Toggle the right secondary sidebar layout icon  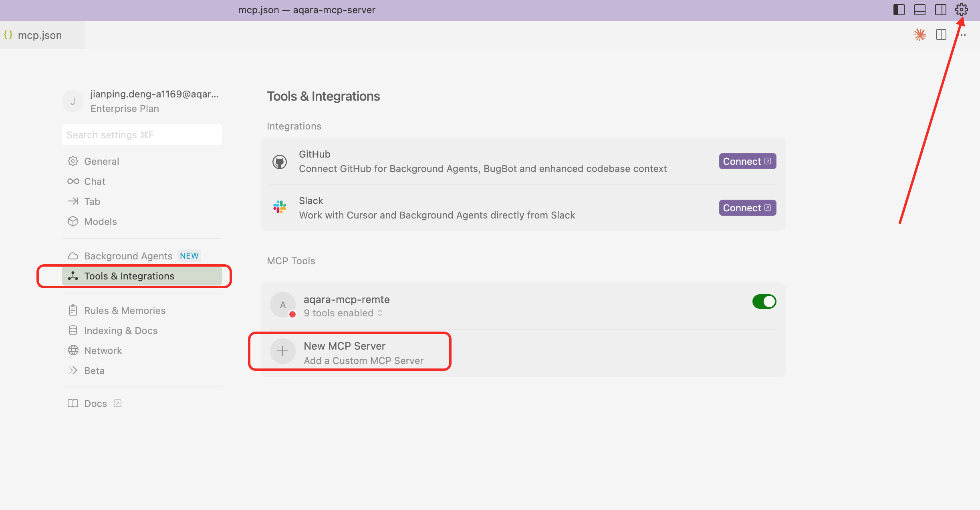(x=940, y=10)
